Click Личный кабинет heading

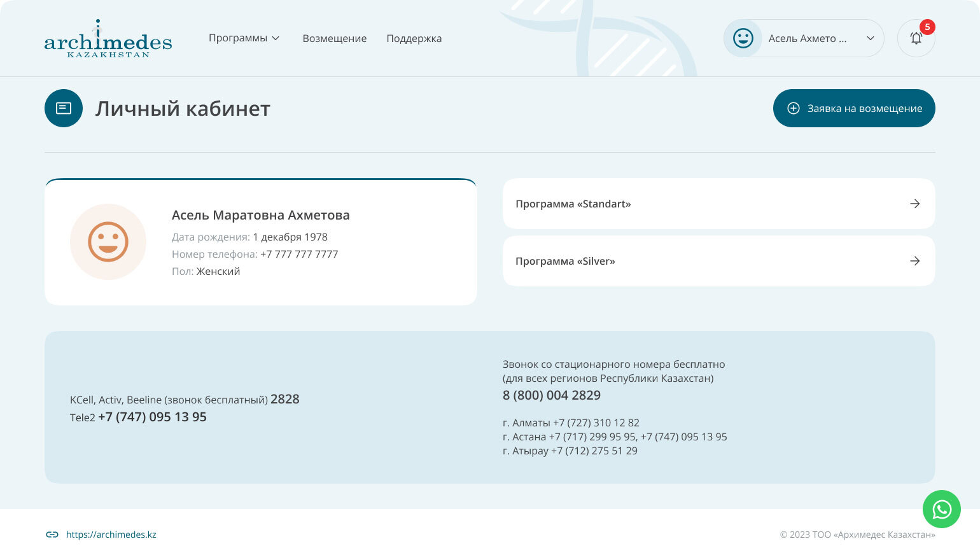coord(183,108)
